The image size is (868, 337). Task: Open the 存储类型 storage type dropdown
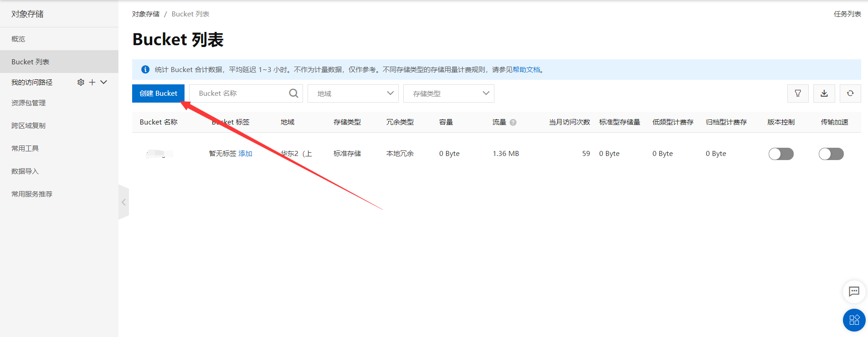click(x=449, y=93)
